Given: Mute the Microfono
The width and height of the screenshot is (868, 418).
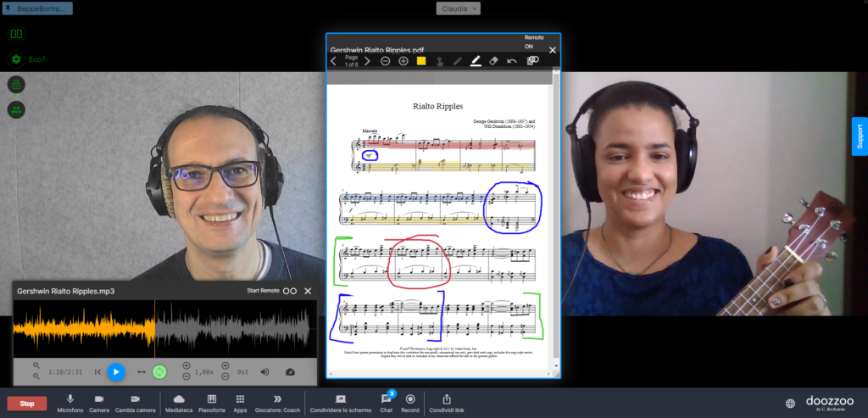Looking at the screenshot, I should pyautogui.click(x=70, y=402).
